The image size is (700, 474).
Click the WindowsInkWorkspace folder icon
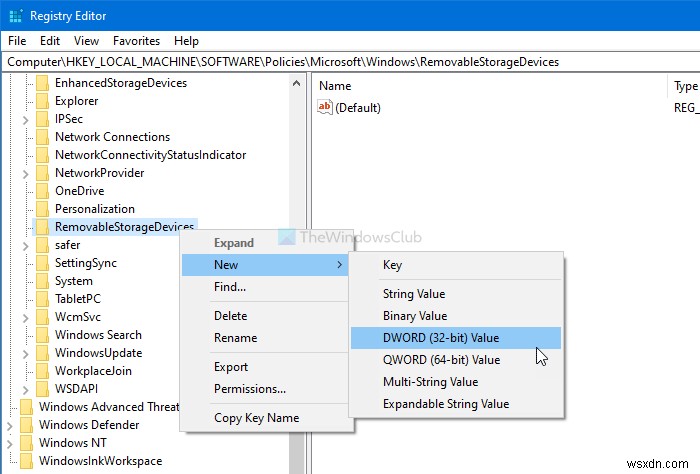tap(27, 461)
